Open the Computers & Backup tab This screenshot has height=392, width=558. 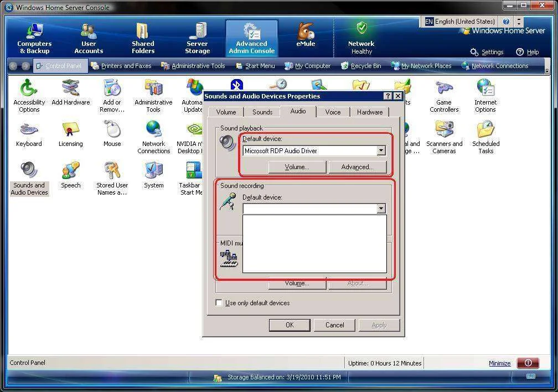[34, 38]
